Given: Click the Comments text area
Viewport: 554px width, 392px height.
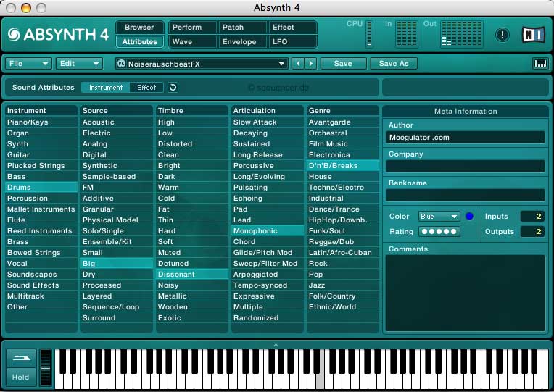Looking at the screenshot, I should (x=466, y=293).
